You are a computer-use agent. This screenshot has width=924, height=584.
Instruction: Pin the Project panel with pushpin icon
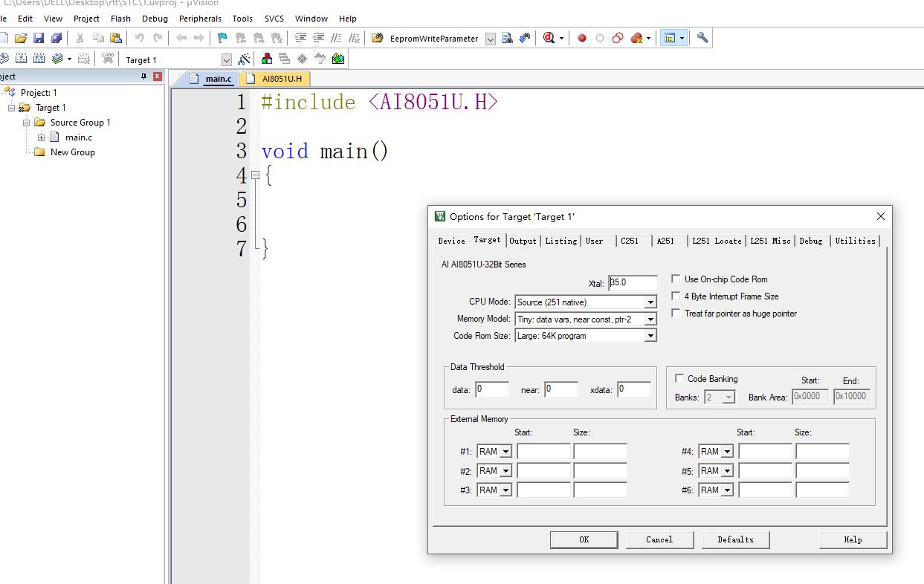pos(144,77)
